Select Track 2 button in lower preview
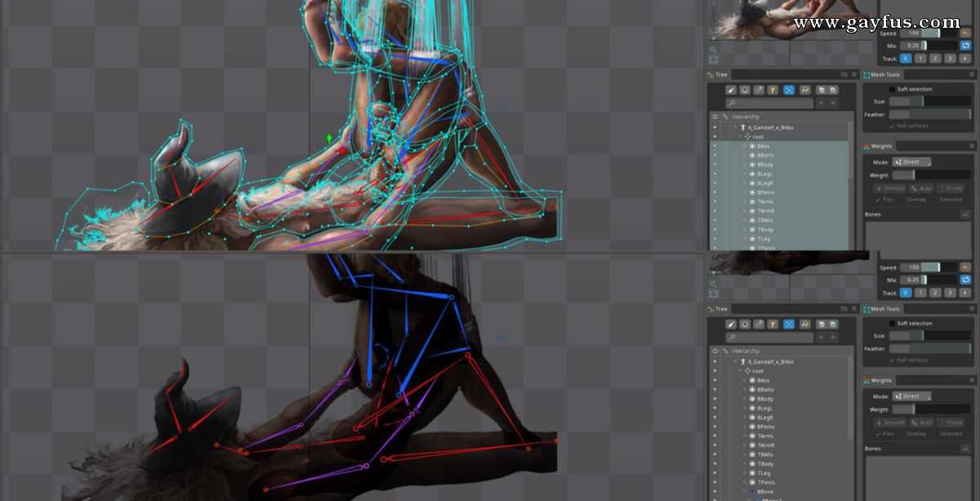This screenshot has height=501, width=980. pos(935,293)
